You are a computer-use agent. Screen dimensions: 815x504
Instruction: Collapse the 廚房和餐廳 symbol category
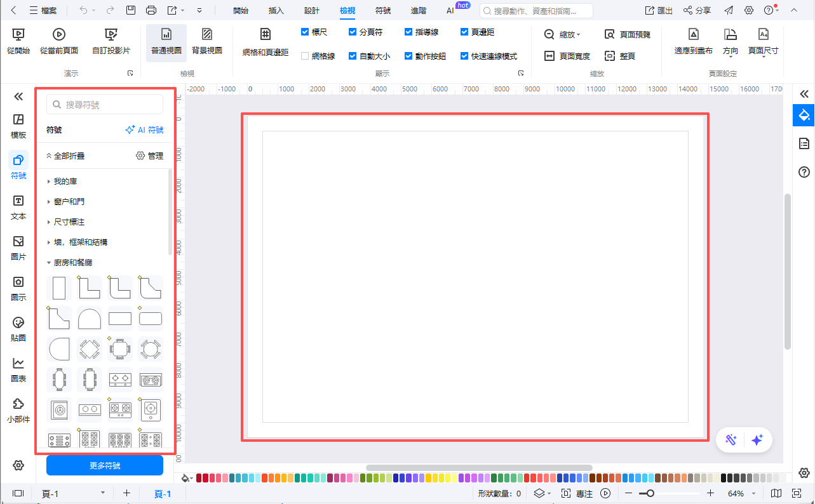pyautogui.click(x=50, y=263)
